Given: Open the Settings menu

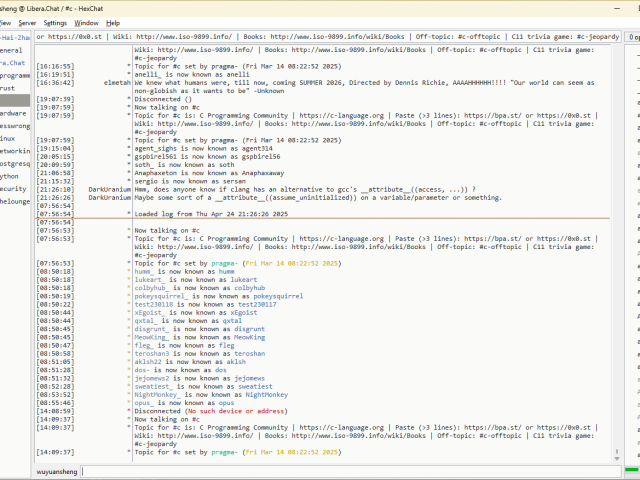Looking at the screenshot, I should point(56,22).
